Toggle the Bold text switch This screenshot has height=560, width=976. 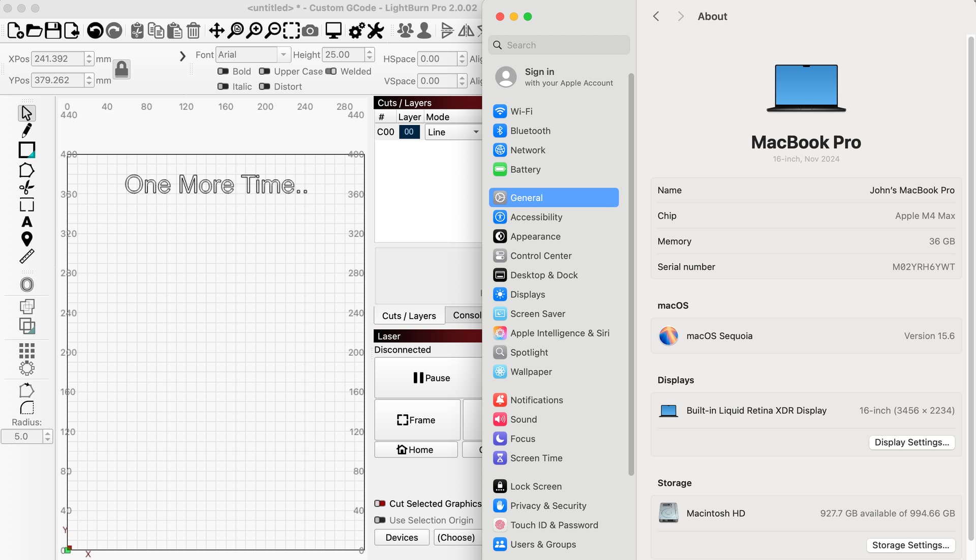223,72
